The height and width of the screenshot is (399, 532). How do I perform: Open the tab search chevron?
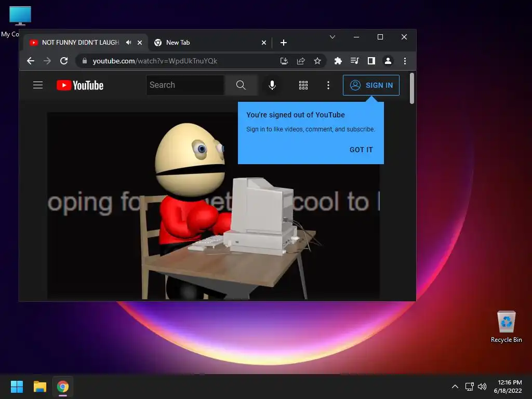(x=332, y=37)
